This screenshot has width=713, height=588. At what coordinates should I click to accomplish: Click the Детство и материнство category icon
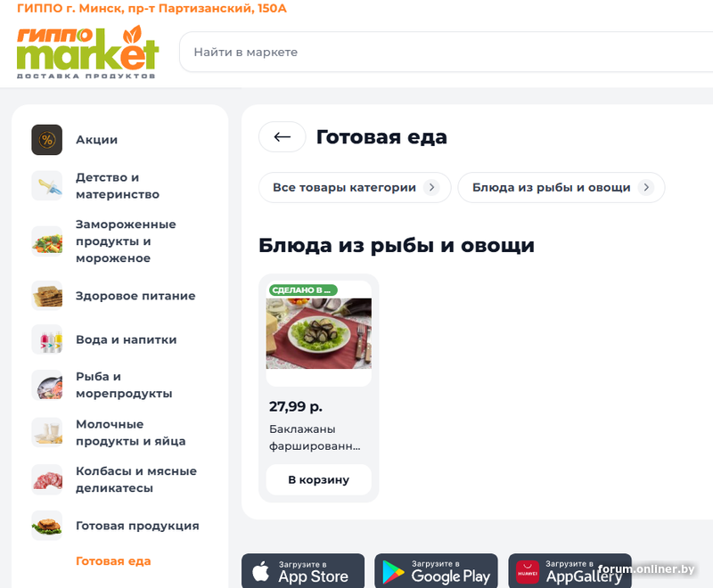coord(47,186)
